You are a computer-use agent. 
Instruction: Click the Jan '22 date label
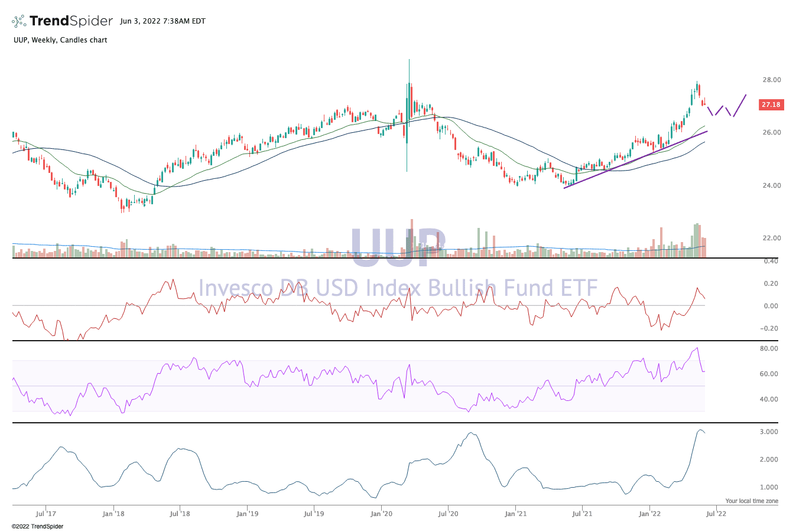click(x=649, y=514)
